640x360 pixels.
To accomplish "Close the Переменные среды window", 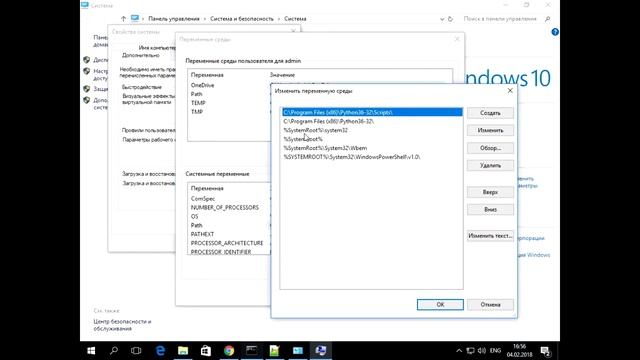I will (457, 39).
